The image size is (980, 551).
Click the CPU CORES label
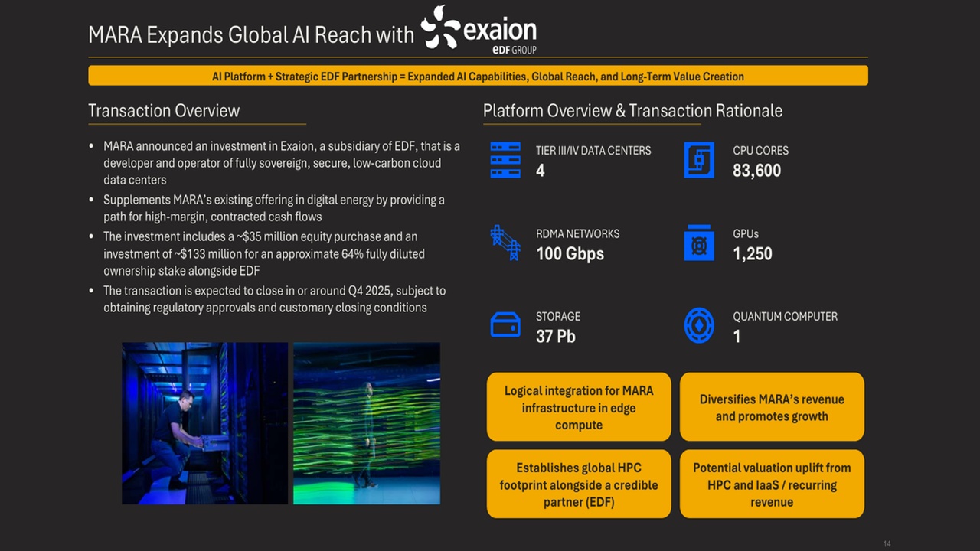tap(760, 151)
